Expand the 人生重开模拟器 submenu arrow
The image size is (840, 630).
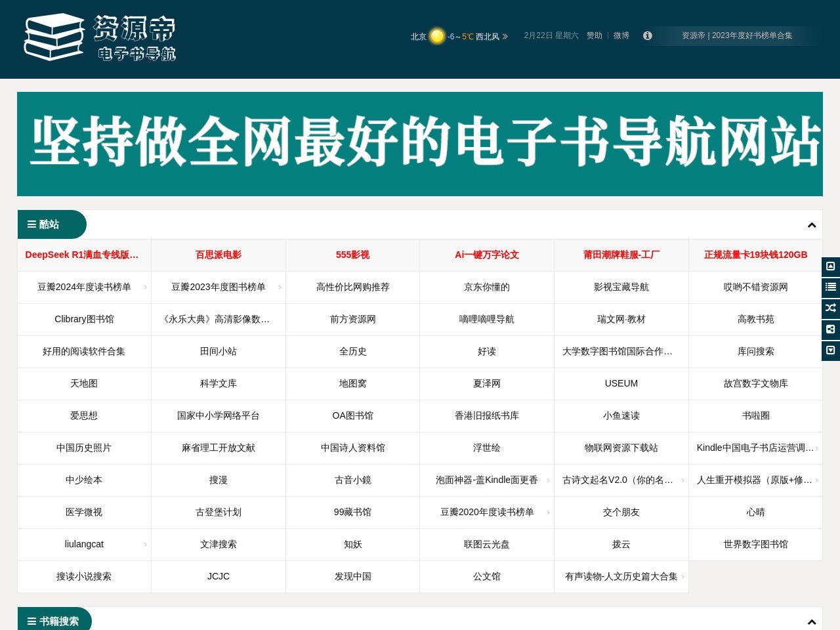(816, 480)
